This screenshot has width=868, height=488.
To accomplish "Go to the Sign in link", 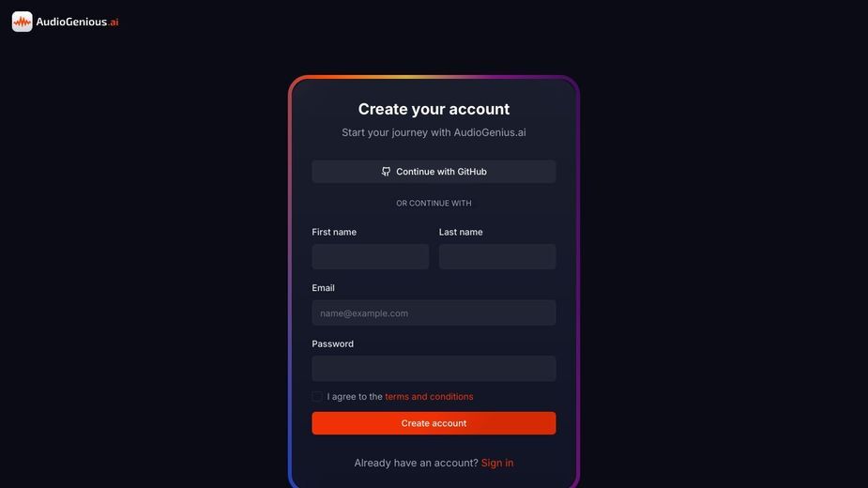I will click(497, 463).
